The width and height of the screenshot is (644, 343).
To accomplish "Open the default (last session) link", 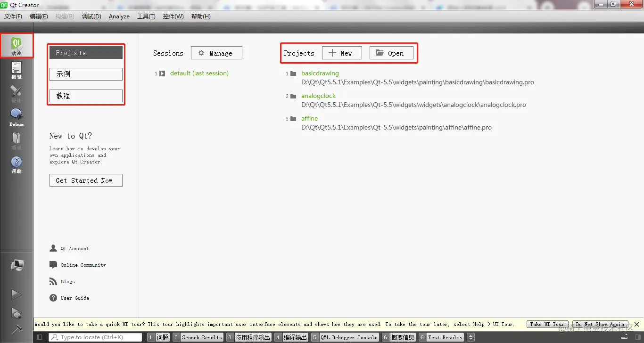I will (x=199, y=73).
